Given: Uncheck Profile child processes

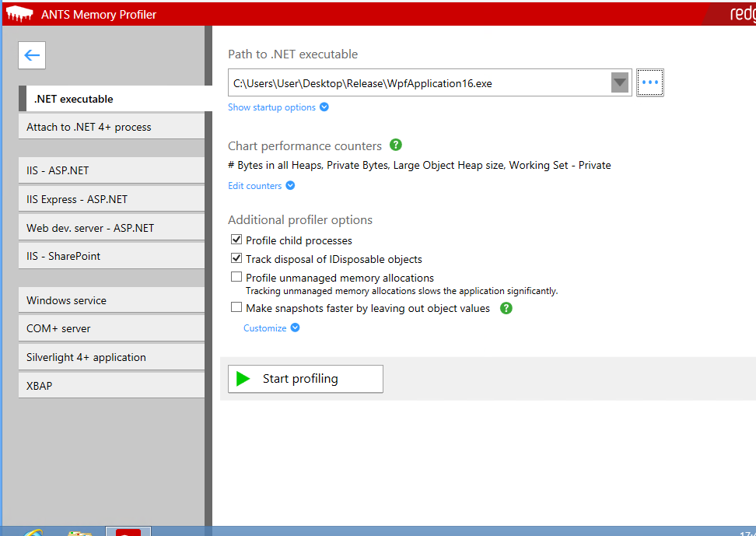Looking at the screenshot, I should tap(236, 240).
